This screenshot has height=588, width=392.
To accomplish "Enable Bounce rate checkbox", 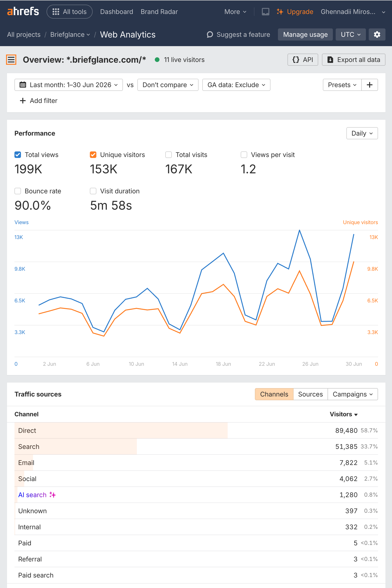I will click(x=18, y=191).
